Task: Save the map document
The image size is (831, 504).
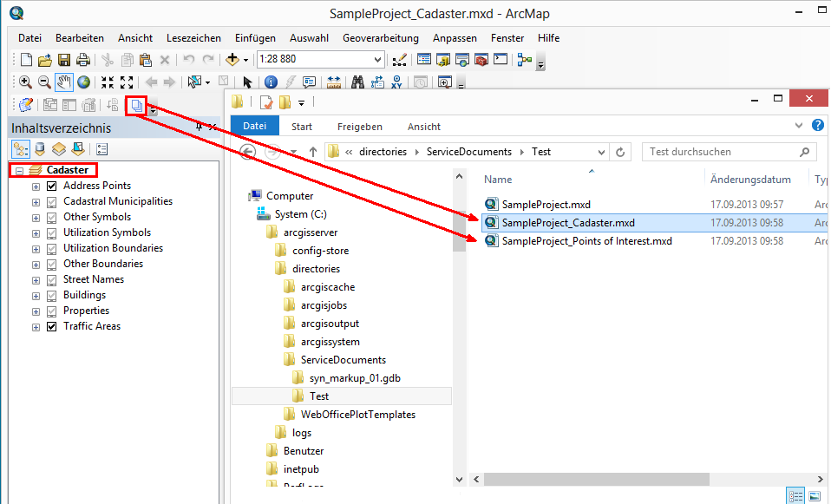Action: click(x=63, y=59)
